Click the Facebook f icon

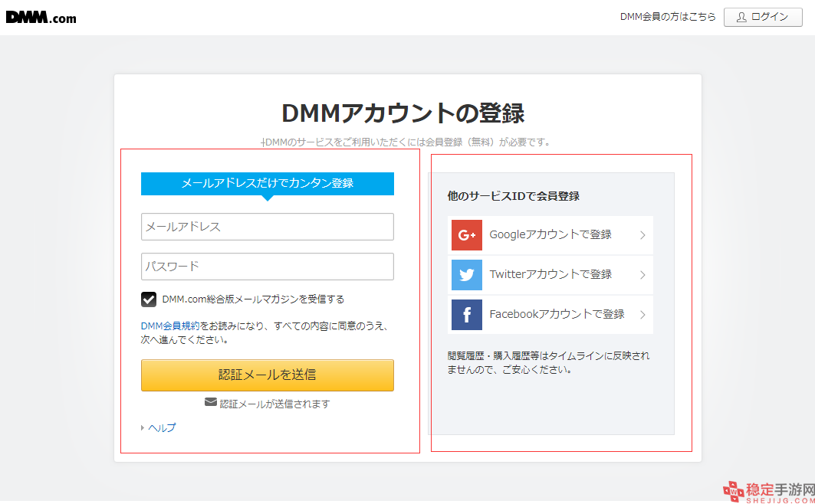[x=467, y=315]
